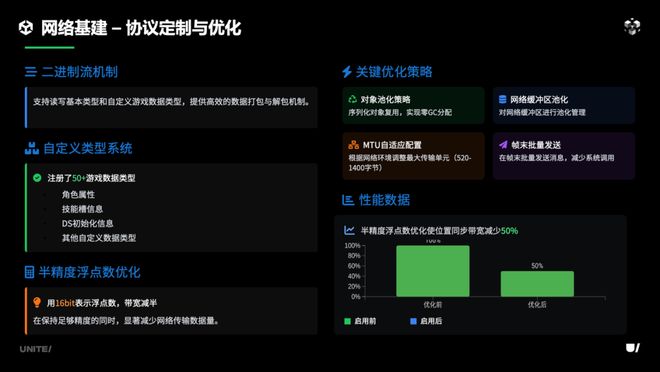
Task: Click the purple paper plane icon for 帧末批量发送
Action: point(503,145)
